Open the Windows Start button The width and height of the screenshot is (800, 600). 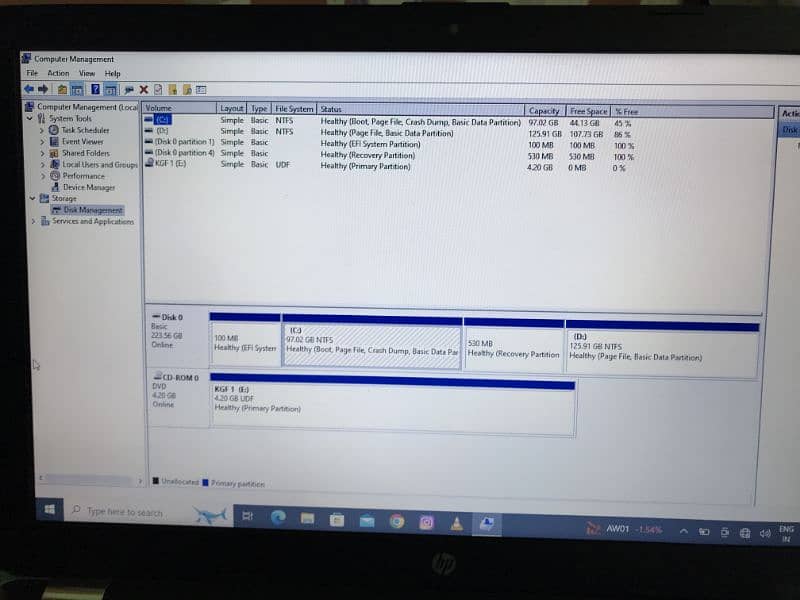pyautogui.click(x=49, y=509)
